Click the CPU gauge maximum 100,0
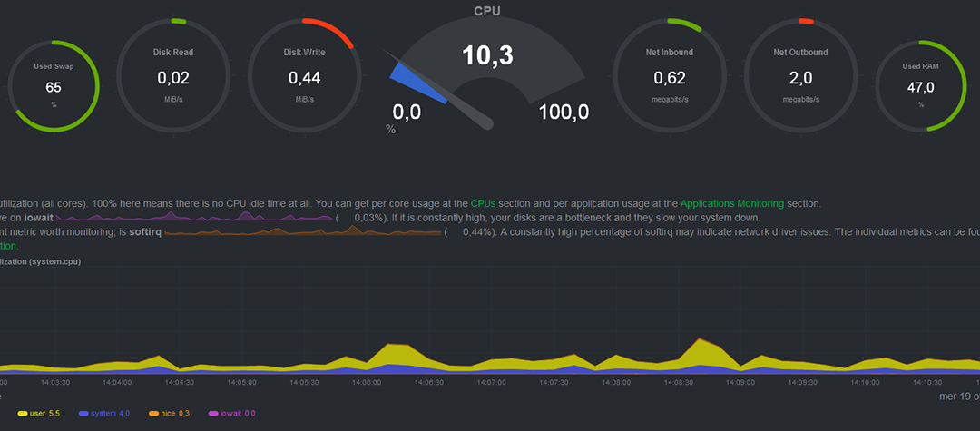The image size is (980, 431). point(563,113)
